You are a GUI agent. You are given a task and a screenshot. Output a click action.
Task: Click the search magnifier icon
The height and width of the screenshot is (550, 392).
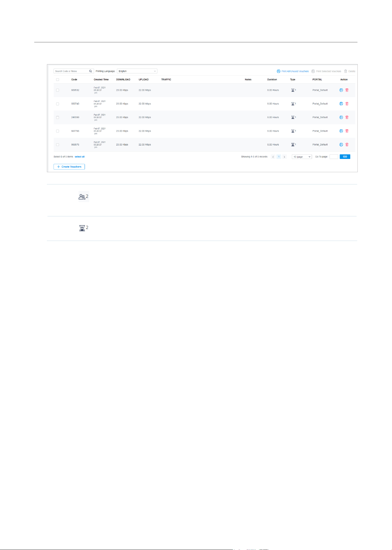pos(90,71)
